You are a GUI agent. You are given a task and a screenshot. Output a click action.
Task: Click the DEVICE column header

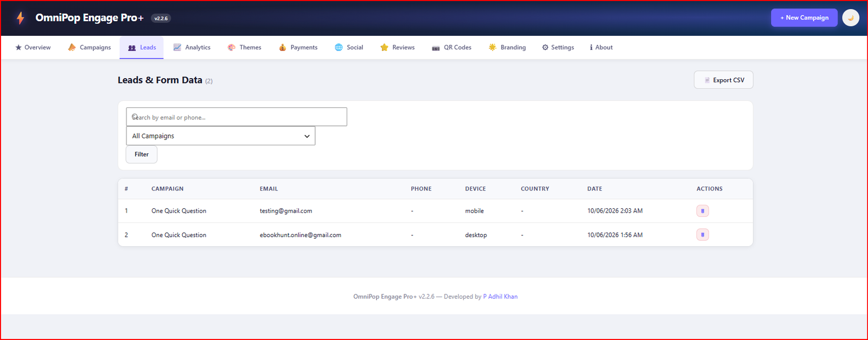point(475,189)
